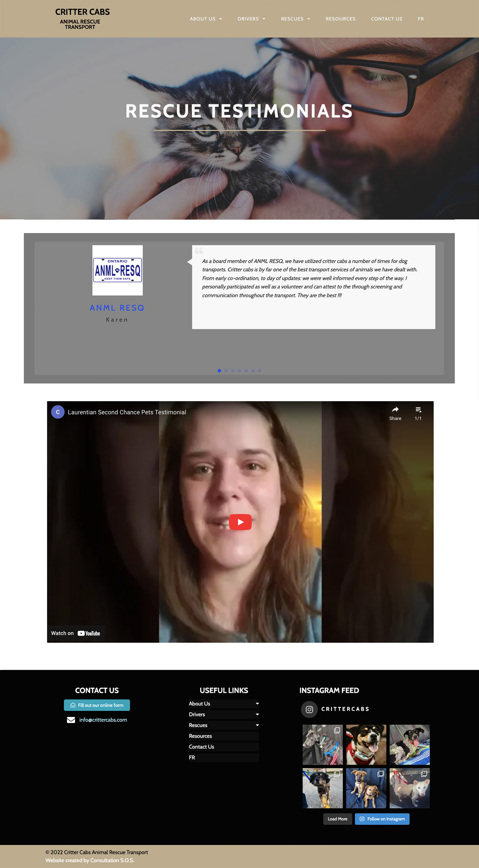
Task: Click the YouTube channel avatar icon C
Action: 58,412
